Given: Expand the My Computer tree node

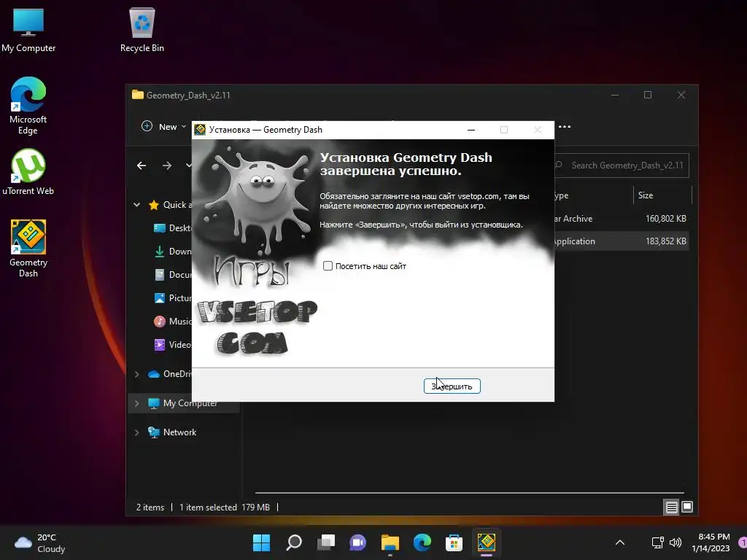Looking at the screenshot, I should point(136,403).
